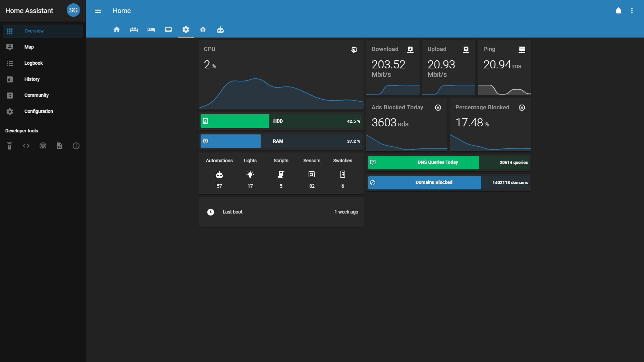This screenshot has height=362, width=644.
Task: Select the bed bedroom tab icon
Action: click(x=151, y=29)
